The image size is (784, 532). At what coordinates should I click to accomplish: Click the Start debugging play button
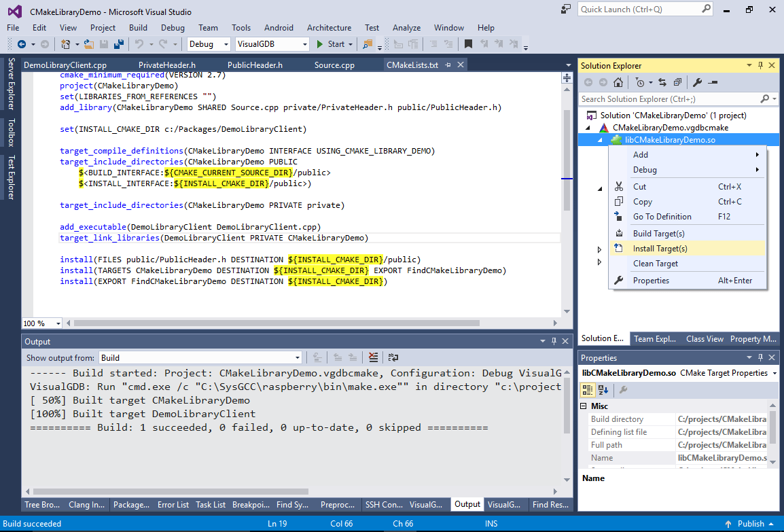pos(320,44)
